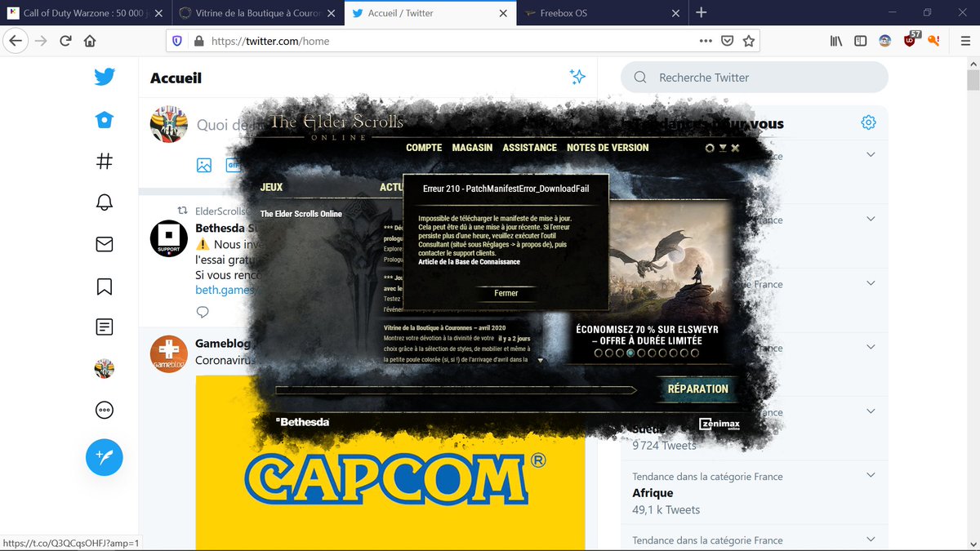Open page actions three-dot menu in URL bar
Image resolution: width=980 pixels, height=551 pixels.
[x=706, y=41]
